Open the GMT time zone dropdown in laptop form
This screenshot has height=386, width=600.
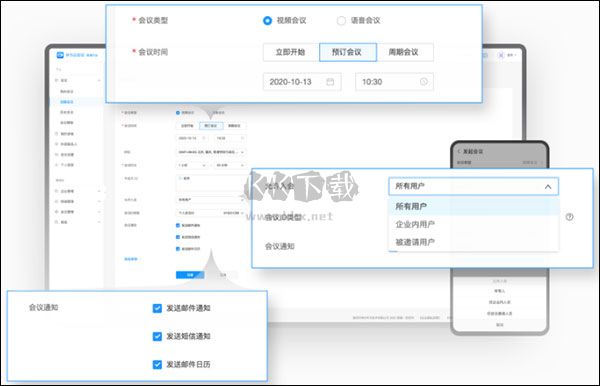pos(211,152)
